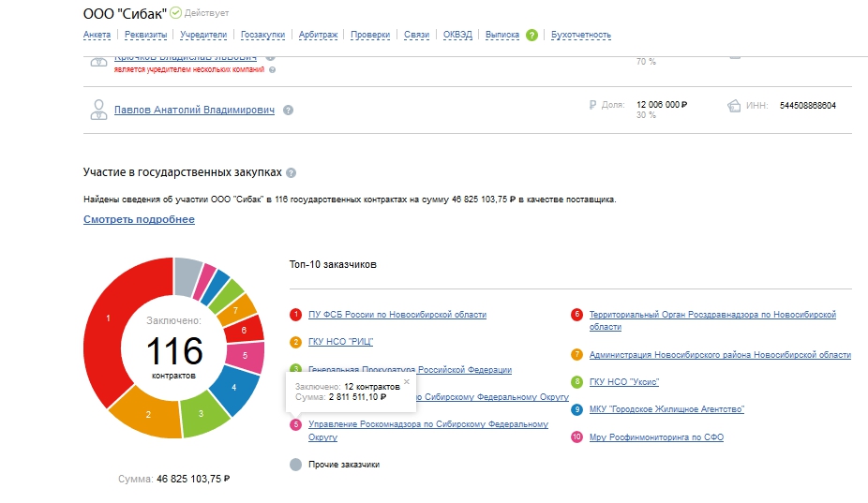
Task: Click total Сумма 46 825 103,75 ₽ under chart
Action: coord(173,480)
